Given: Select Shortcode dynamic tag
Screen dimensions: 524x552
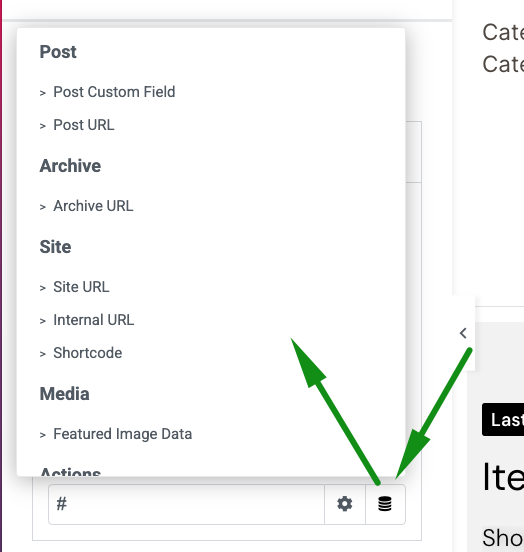Looking at the screenshot, I should click(88, 353).
